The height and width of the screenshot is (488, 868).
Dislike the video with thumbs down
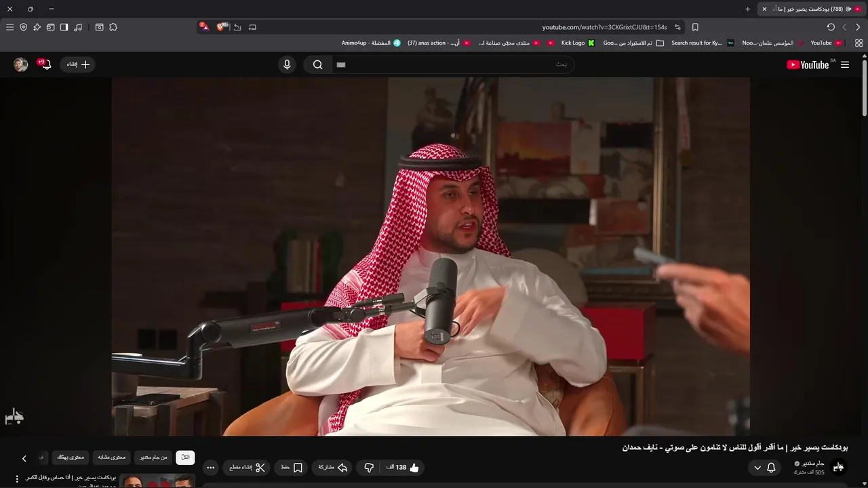pos(369,468)
